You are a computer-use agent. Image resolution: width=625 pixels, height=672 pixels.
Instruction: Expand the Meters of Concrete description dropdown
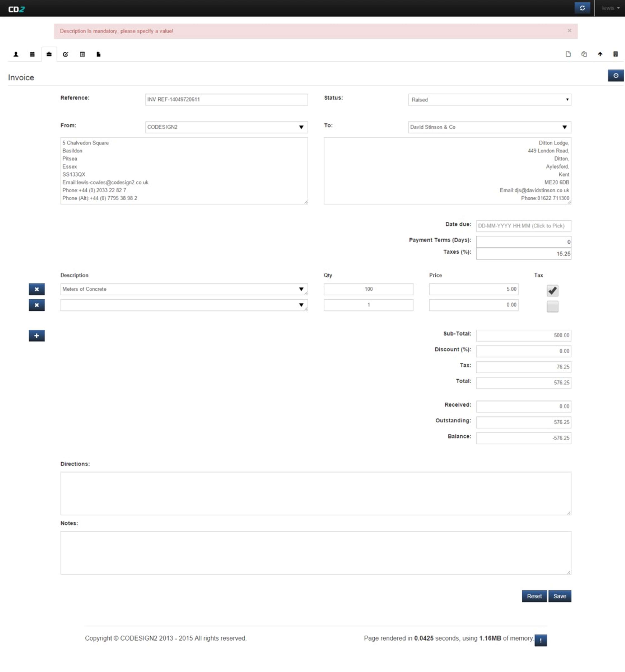coord(301,289)
